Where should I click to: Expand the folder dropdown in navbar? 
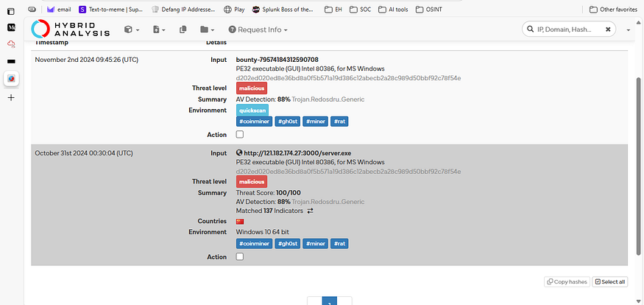pos(207,29)
